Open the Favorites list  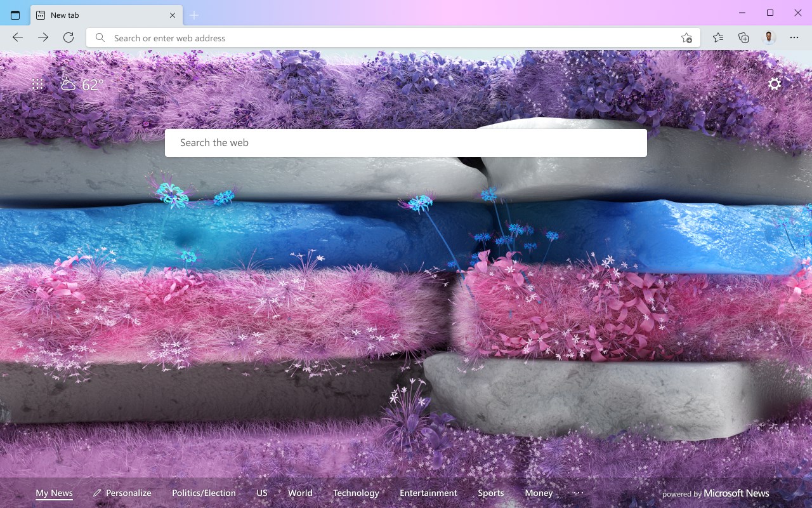(x=718, y=37)
